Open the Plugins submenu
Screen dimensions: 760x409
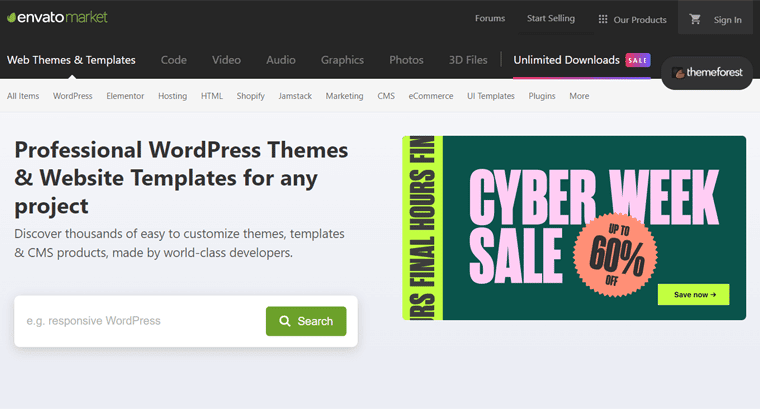[x=542, y=96]
